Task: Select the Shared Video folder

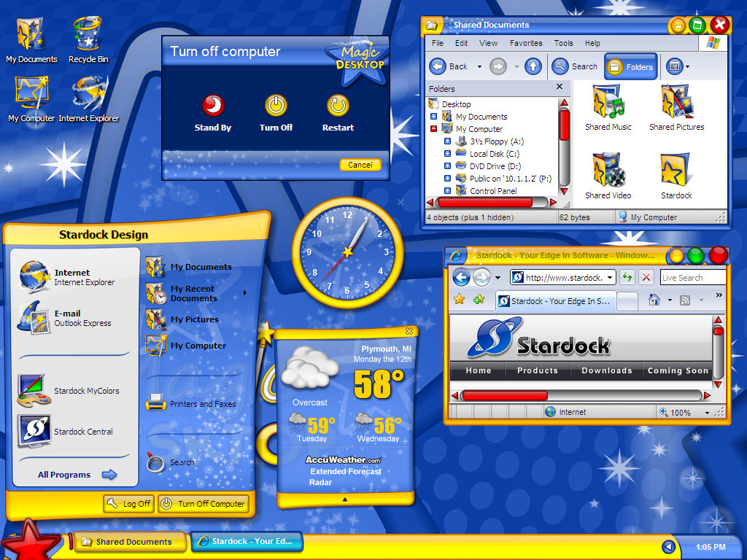Action: tap(608, 176)
